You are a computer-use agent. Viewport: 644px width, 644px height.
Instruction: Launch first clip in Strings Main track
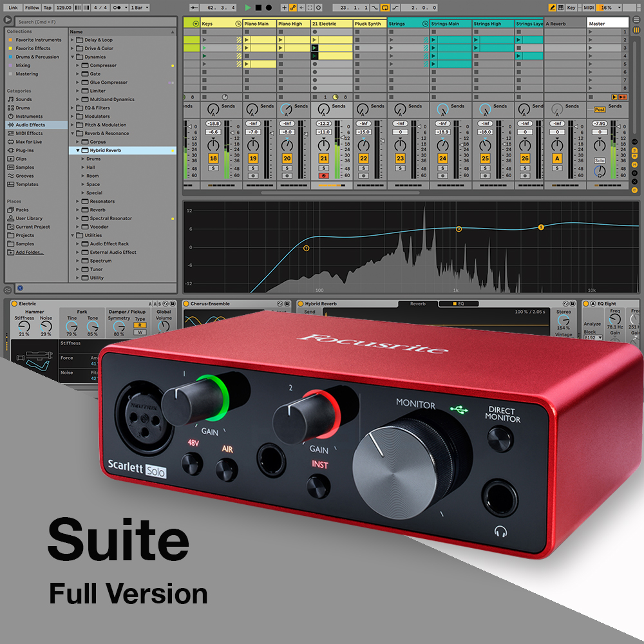click(x=433, y=40)
